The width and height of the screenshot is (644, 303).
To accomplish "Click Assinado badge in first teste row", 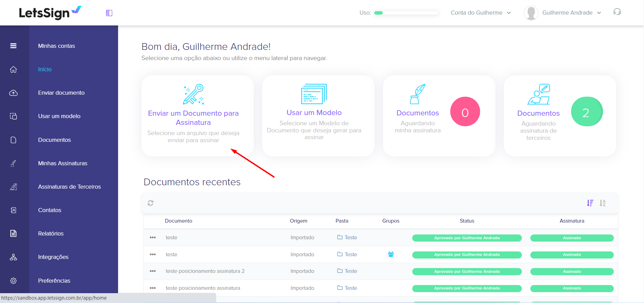I will pos(572,238).
